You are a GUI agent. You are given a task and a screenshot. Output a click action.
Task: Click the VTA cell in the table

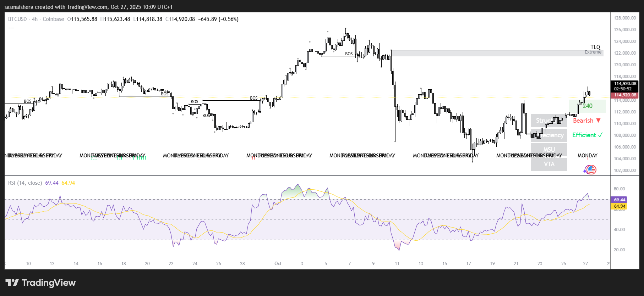click(x=549, y=164)
